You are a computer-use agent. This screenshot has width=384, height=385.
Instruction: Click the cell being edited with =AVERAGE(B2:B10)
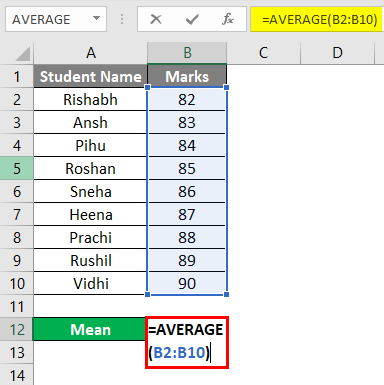click(x=187, y=342)
